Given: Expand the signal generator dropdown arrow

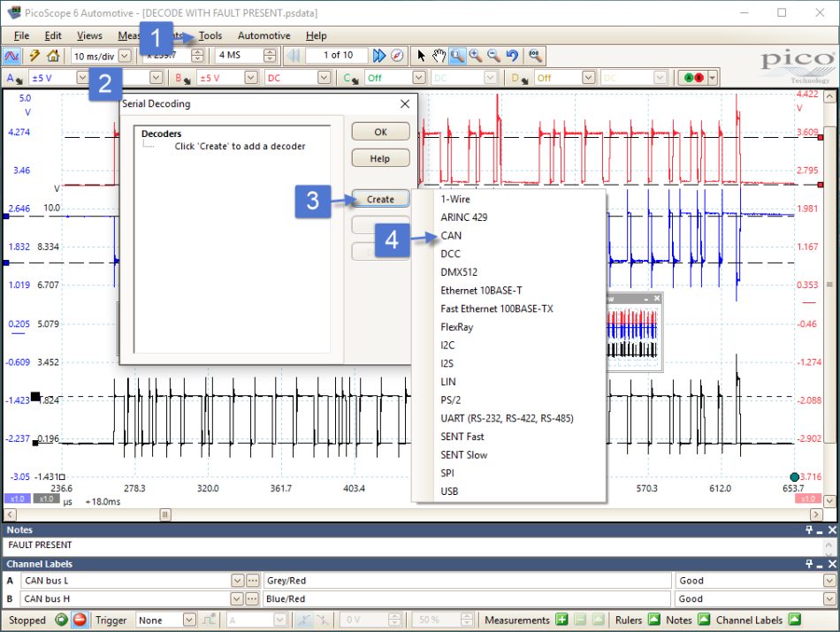Looking at the screenshot, I should coord(712,78).
